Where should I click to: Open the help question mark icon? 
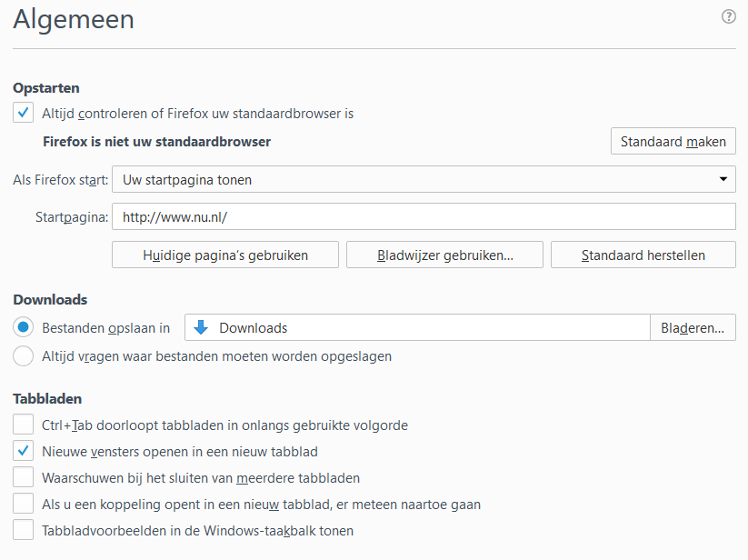click(x=728, y=16)
